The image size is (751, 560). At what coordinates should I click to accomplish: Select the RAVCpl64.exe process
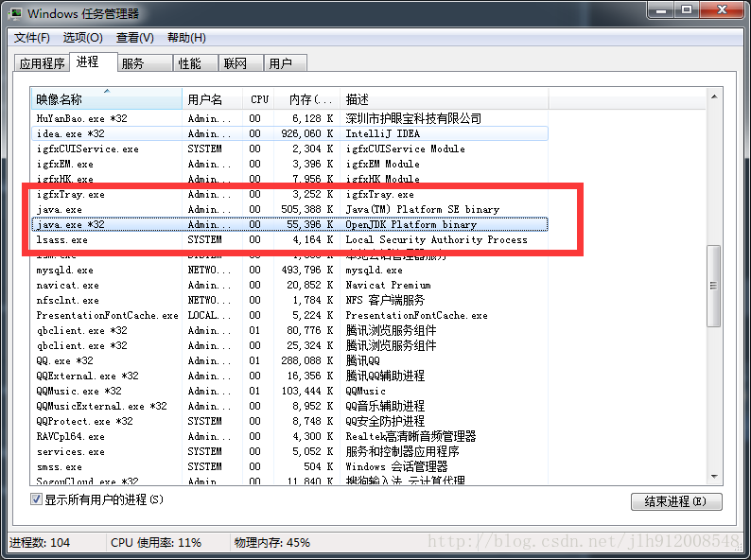(x=289, y=436)
